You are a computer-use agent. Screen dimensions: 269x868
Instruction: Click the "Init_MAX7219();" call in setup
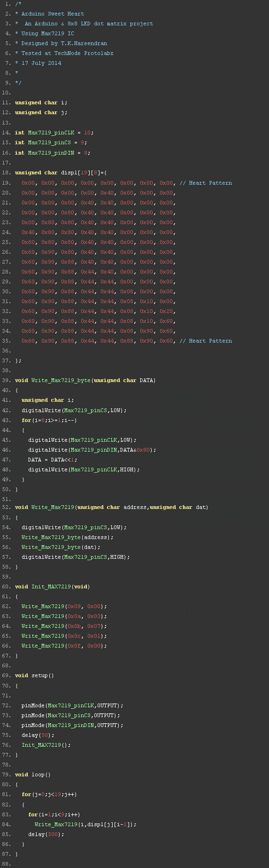(x=46, y=745)
